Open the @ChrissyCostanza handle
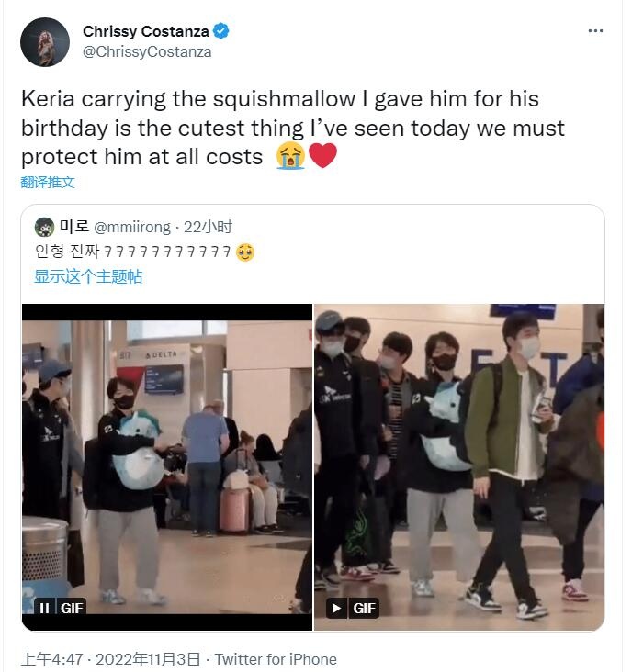 [147, 51]
